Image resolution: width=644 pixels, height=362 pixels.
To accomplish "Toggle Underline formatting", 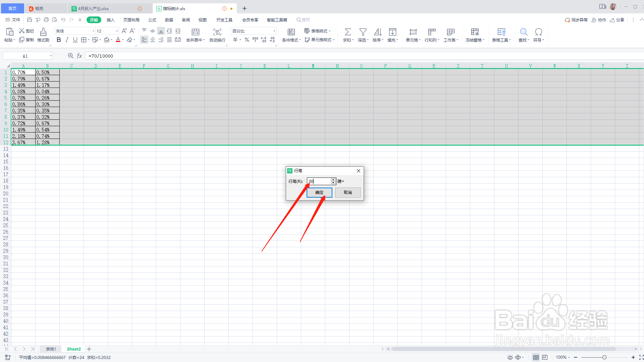I will pyautogui.click(x=75, y=40).
